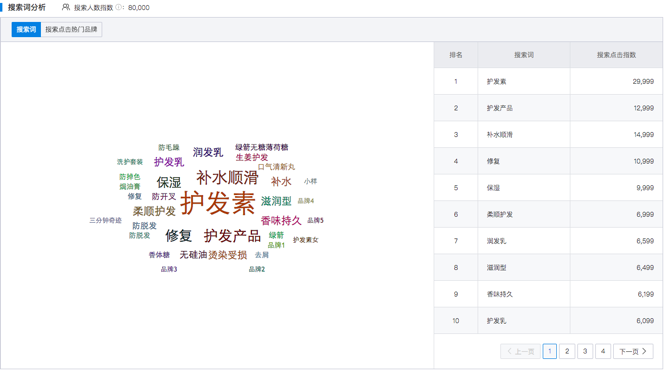Image resolution: width=665 pixels, height=370 pixels.
Task: Click 补水顺滑 in the word cloud
Action: pos(227,177)
